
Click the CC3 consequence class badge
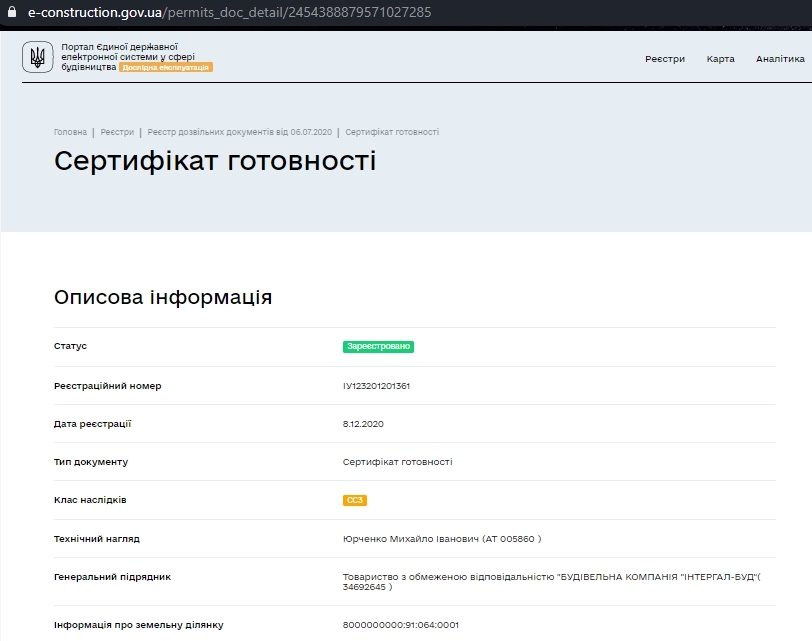(x=355, y=500)
